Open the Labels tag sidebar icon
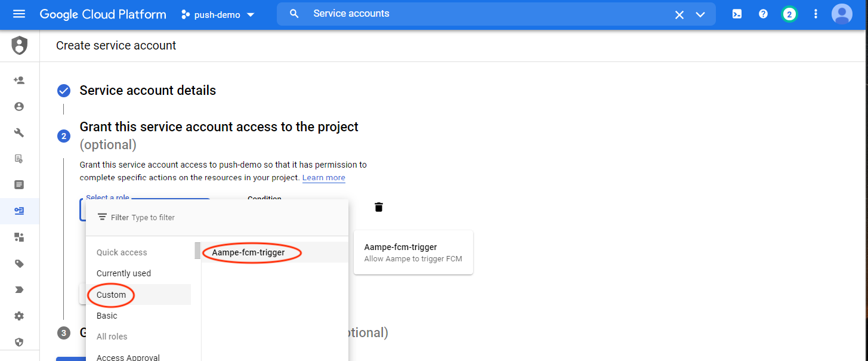This screenshot has height=361, width=868. [x=19, y=263]
